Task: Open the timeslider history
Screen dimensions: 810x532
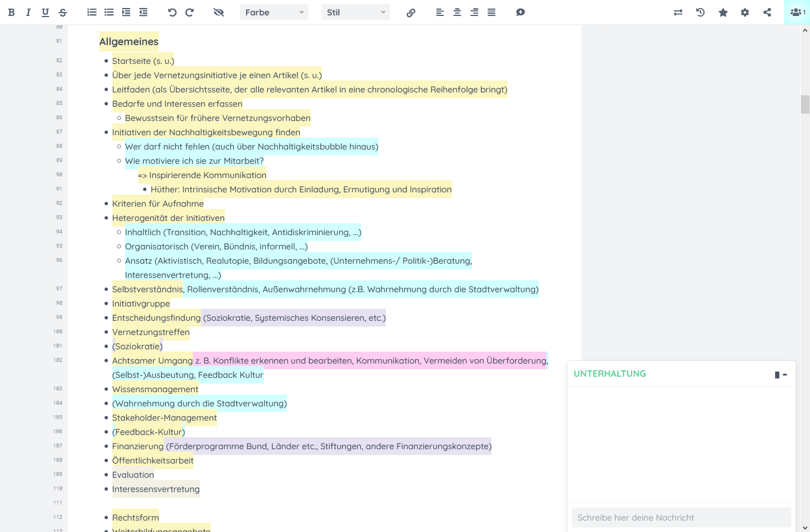Action: point(700,12)
